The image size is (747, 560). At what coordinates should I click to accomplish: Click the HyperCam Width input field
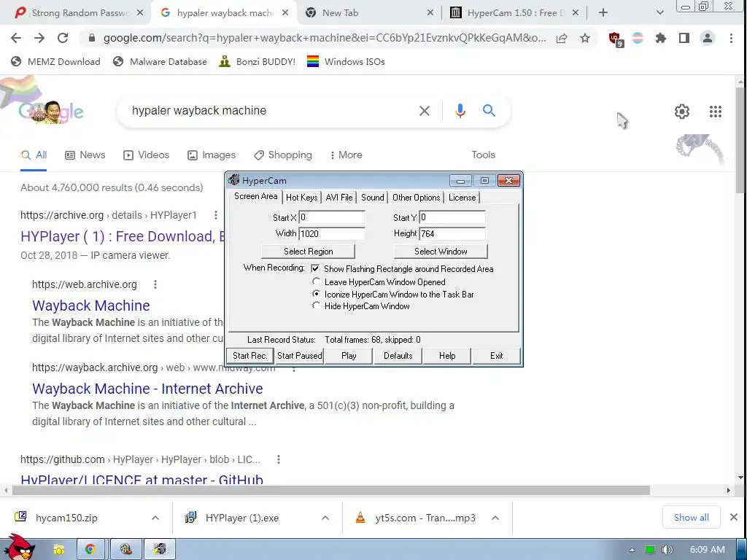coord(332,233)
